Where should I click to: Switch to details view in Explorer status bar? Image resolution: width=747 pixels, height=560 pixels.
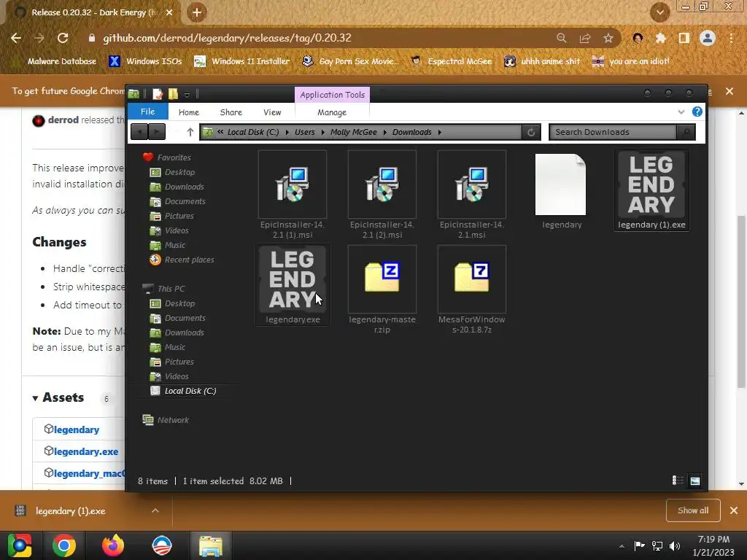coord(678,481)
